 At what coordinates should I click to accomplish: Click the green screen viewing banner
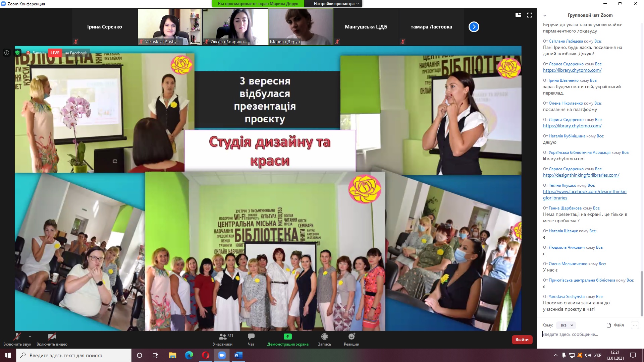(258, 4)
